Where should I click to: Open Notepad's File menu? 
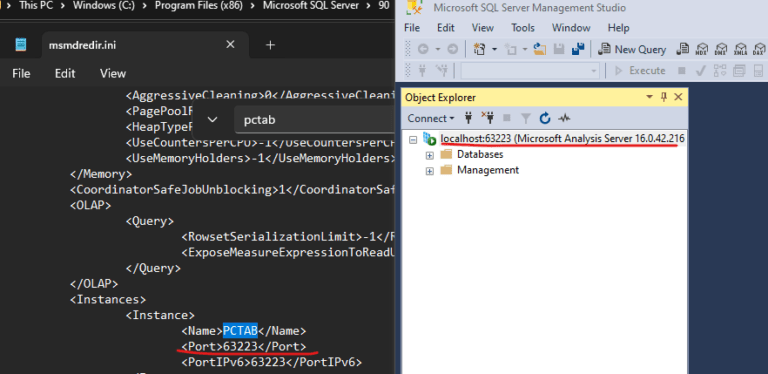(21, 73)
